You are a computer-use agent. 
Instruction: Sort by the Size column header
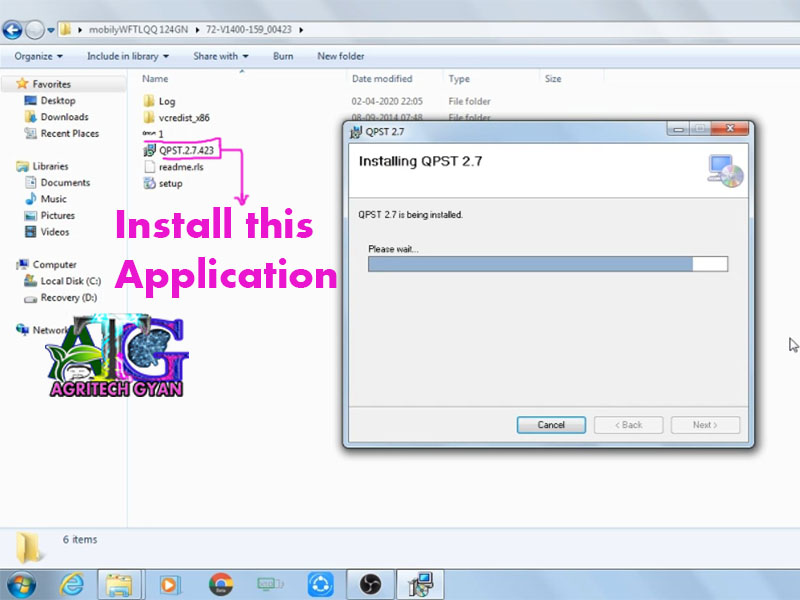click(x=553, y=79)
